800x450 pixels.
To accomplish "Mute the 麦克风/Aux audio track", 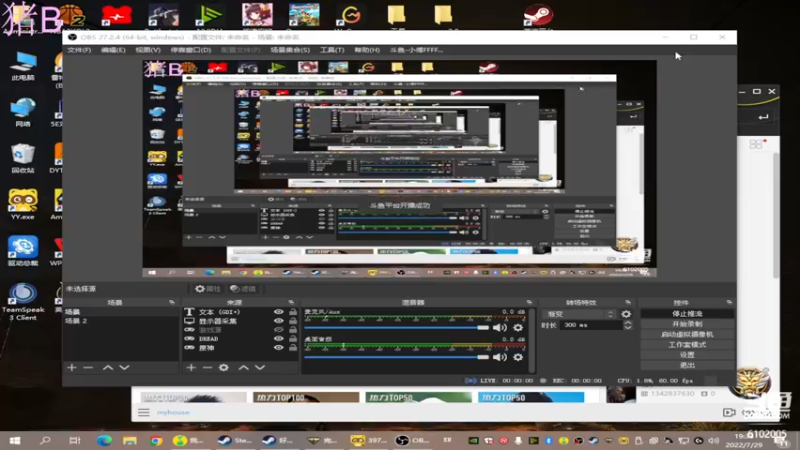I will (499, 328).
